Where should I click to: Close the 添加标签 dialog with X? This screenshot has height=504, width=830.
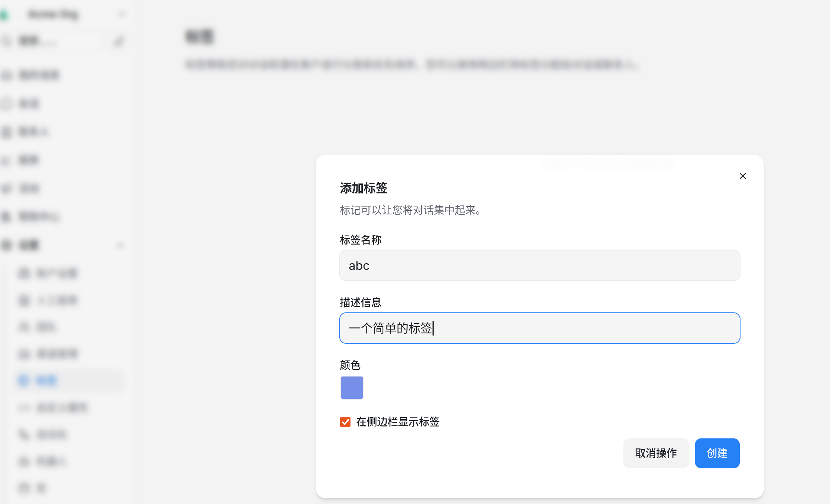742,176
